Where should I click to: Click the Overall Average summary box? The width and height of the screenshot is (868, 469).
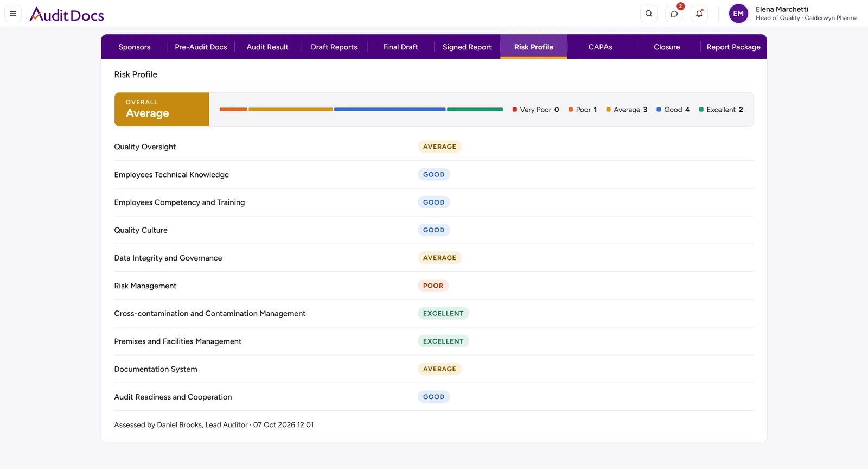click(x=162, y=109)
